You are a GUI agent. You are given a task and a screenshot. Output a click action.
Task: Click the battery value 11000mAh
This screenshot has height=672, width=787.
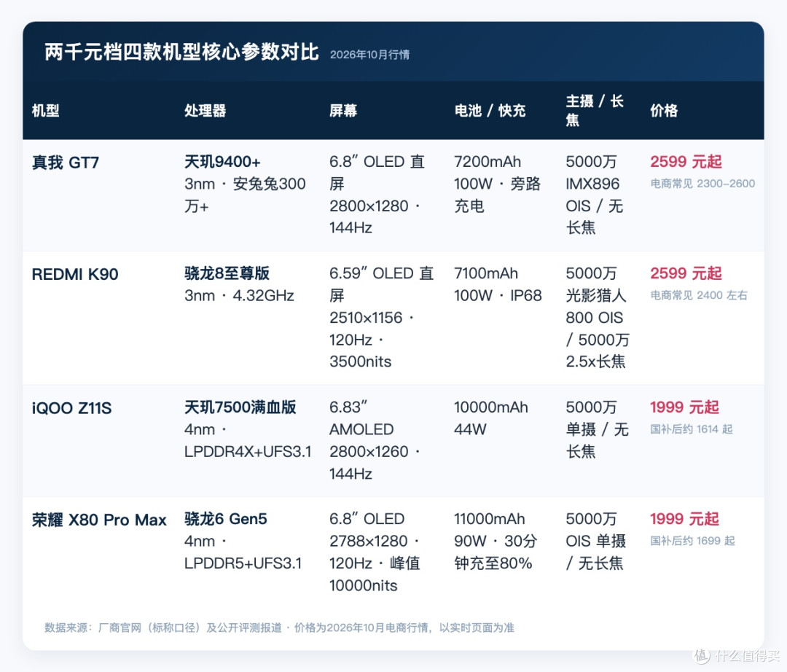[490, 518]
